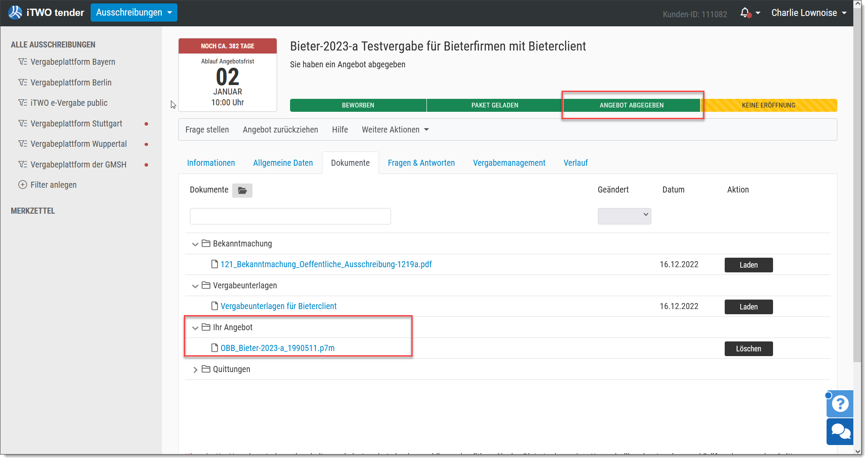Open the Verlauf tab
Screen dimensions: 868x461
click(x=576, y=163)
